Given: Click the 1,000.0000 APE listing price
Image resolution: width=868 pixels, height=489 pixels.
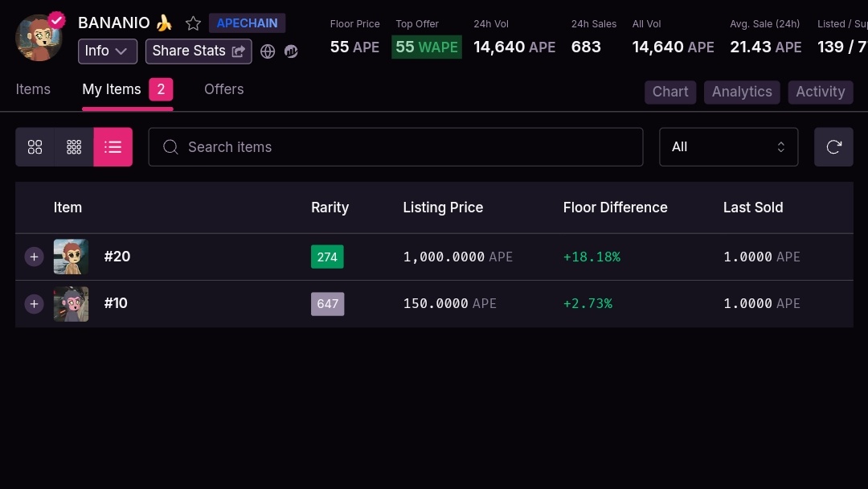Looking at the screenshot, I should [x=458, y=257].
